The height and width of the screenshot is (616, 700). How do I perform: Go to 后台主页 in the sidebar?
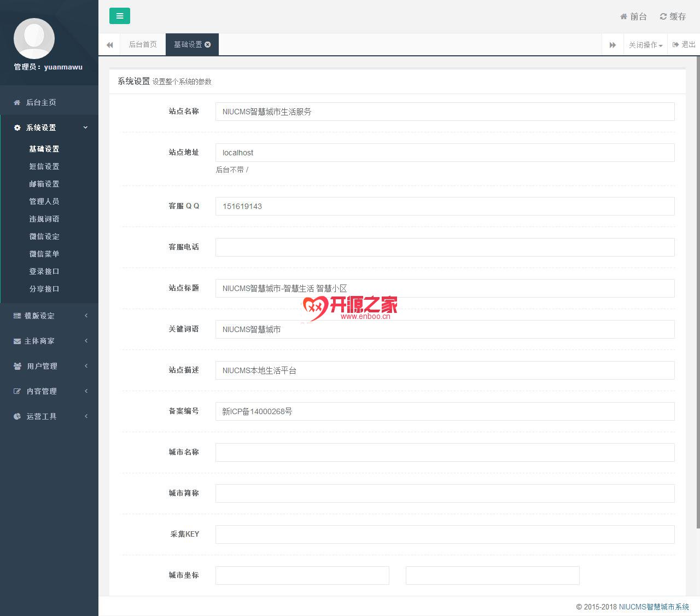[41, 103]
